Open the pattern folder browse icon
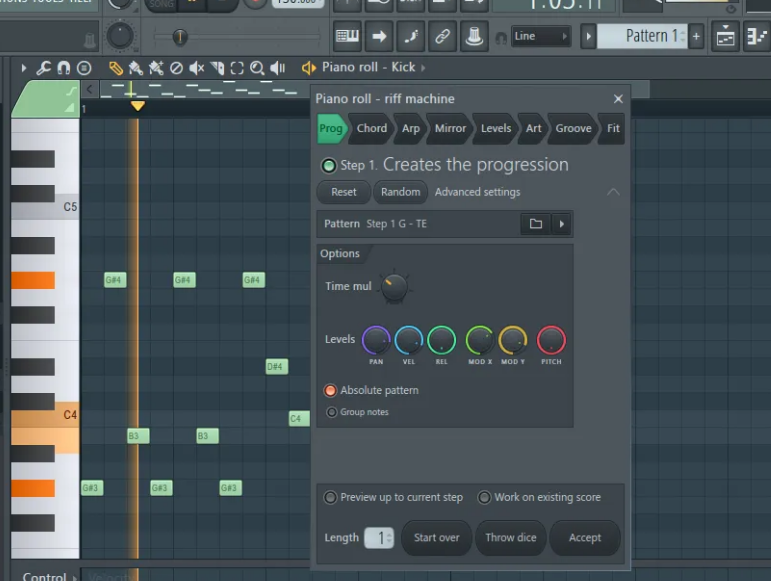771x581 pixels. (535, 224)
